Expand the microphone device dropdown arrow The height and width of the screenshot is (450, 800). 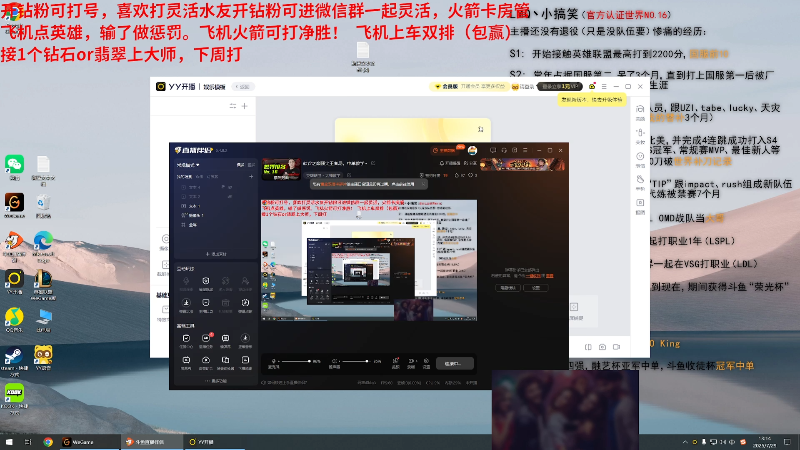pos(278,361)
